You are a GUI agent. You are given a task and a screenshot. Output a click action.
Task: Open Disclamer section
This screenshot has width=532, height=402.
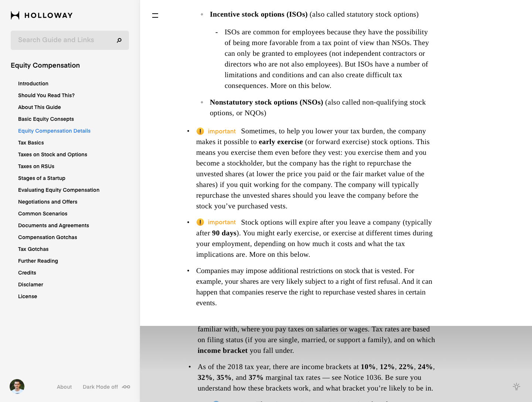tap(31, 285)
